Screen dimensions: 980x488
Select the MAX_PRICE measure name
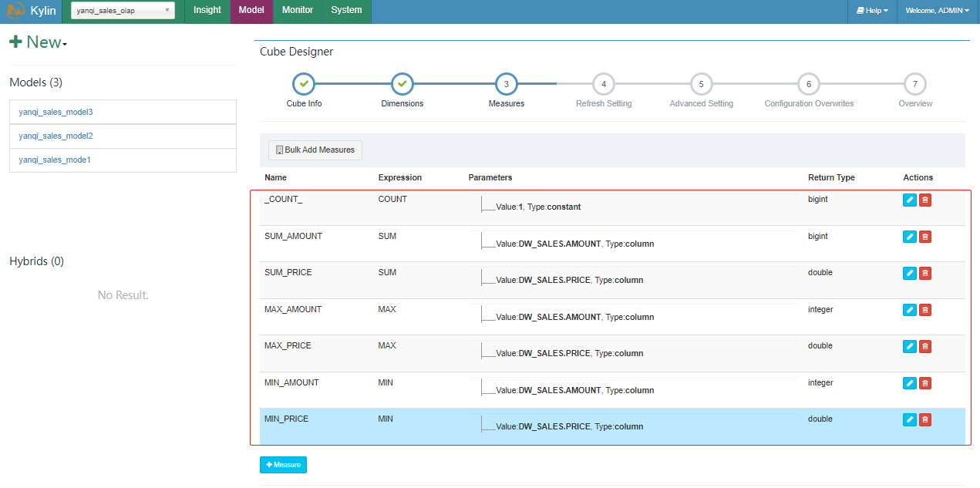(x=288, y=345)
